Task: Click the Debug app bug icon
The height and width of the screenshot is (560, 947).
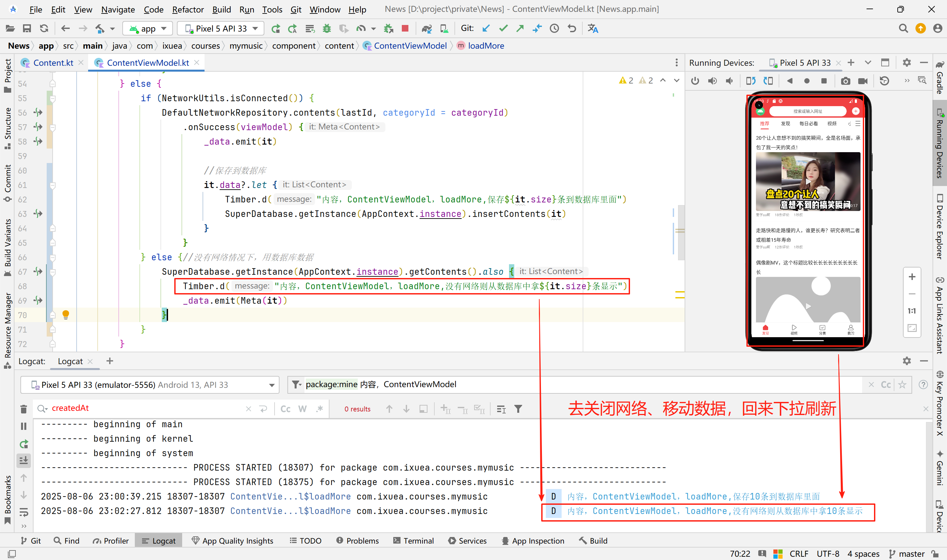Action: pos(327,28)
